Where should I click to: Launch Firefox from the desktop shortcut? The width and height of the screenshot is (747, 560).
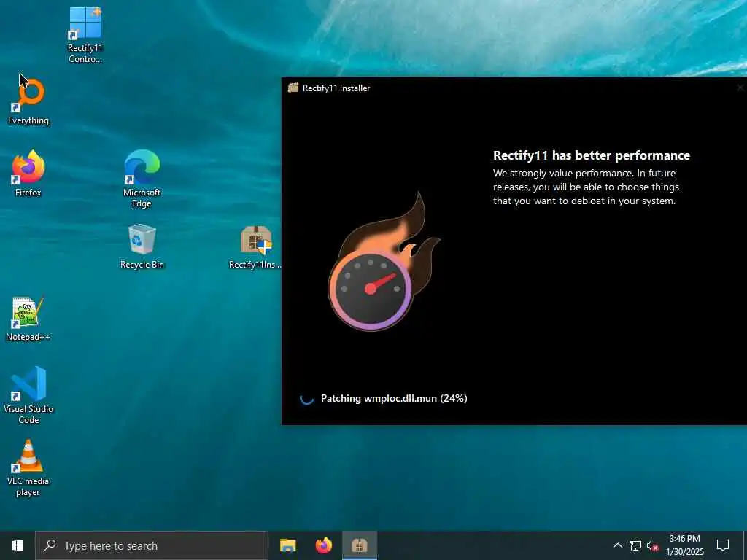coord(28,174)
